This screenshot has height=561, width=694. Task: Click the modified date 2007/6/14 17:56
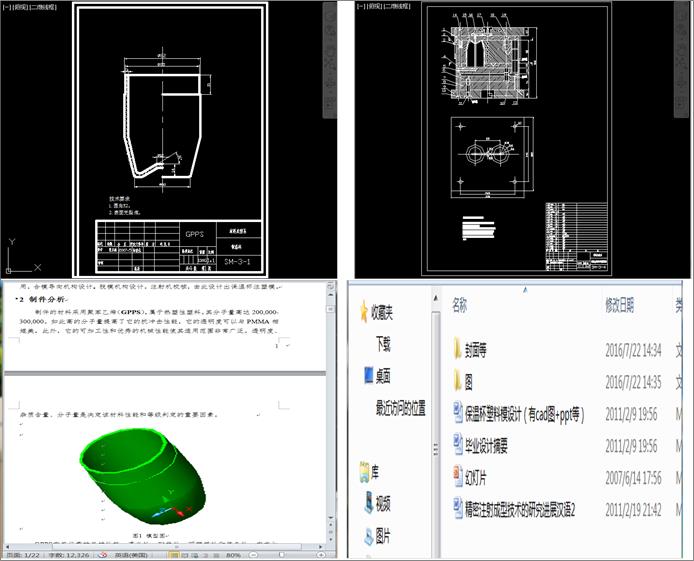633,478
